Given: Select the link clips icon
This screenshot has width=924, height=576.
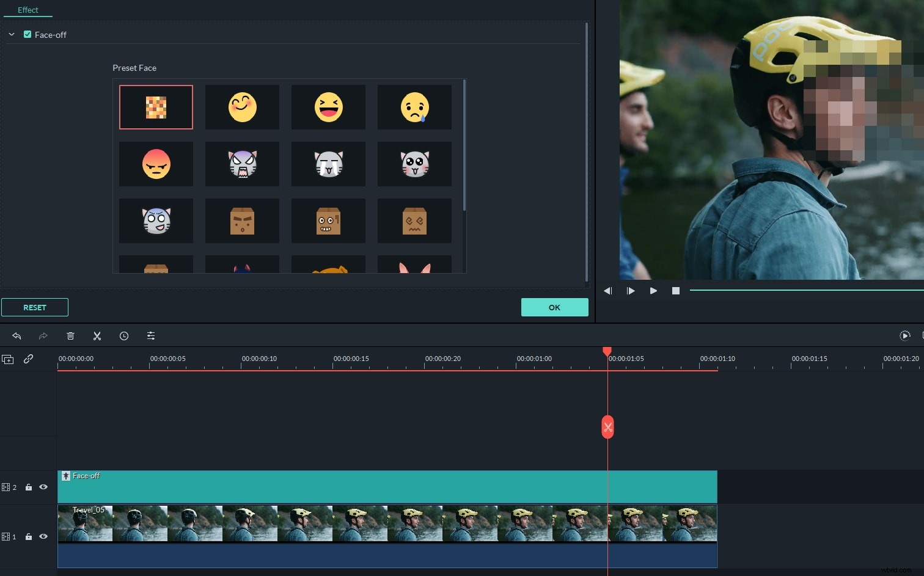Looking at the screenshot, I should pyautogui.click(x=28, y=359).
